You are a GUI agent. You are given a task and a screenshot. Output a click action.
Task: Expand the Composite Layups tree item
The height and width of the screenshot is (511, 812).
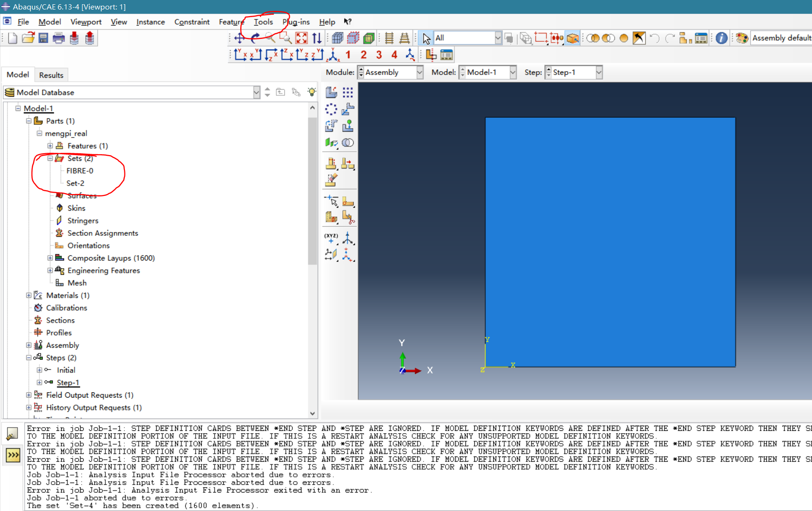click(50, 258)
